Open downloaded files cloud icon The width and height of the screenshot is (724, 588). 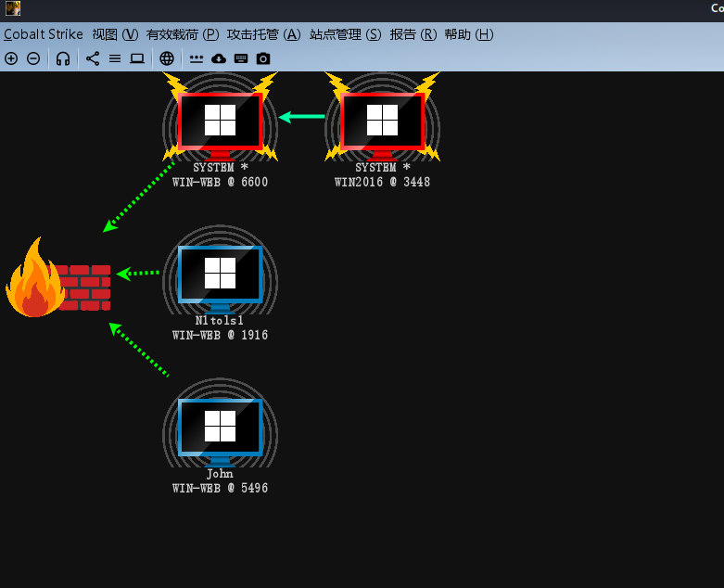tap(219, 58)
